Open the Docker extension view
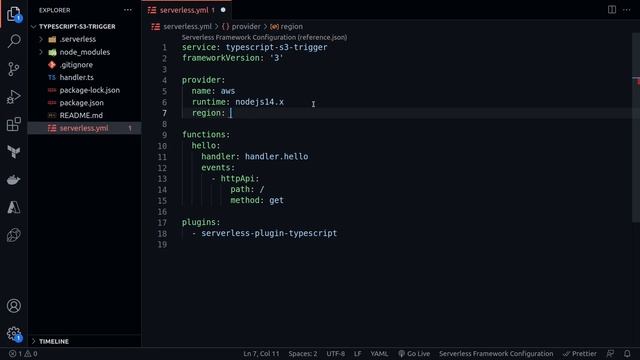The width and height of the screenshot is (640, 360). pyautogui.click(x=14, y=180)
